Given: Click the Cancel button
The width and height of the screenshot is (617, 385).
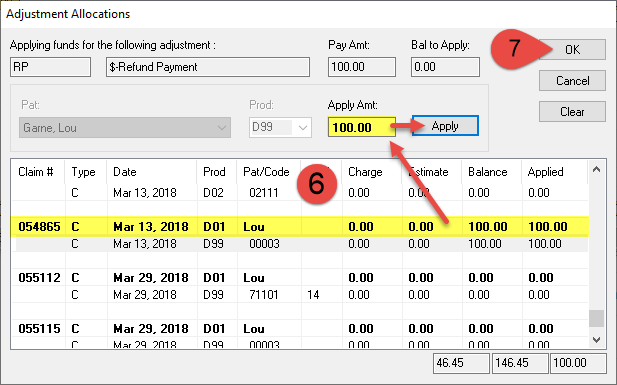Looking at the screenshot, I should point(572,81).
